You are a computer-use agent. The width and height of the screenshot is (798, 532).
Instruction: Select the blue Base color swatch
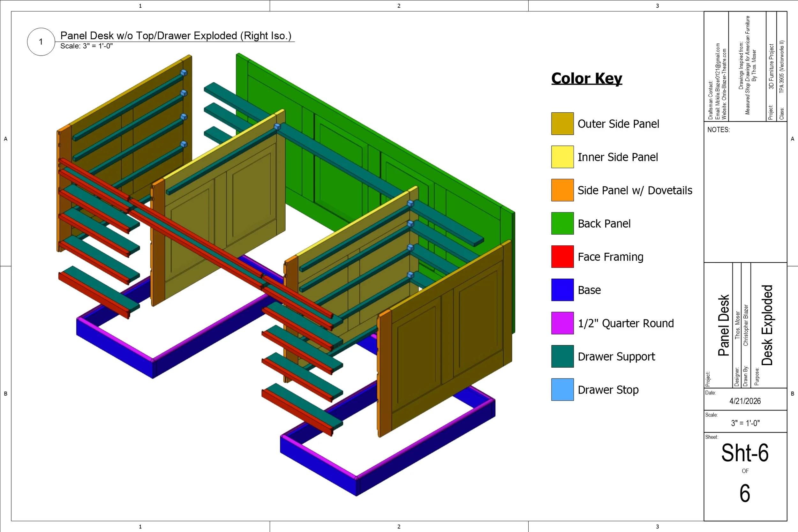pos(562,290)
